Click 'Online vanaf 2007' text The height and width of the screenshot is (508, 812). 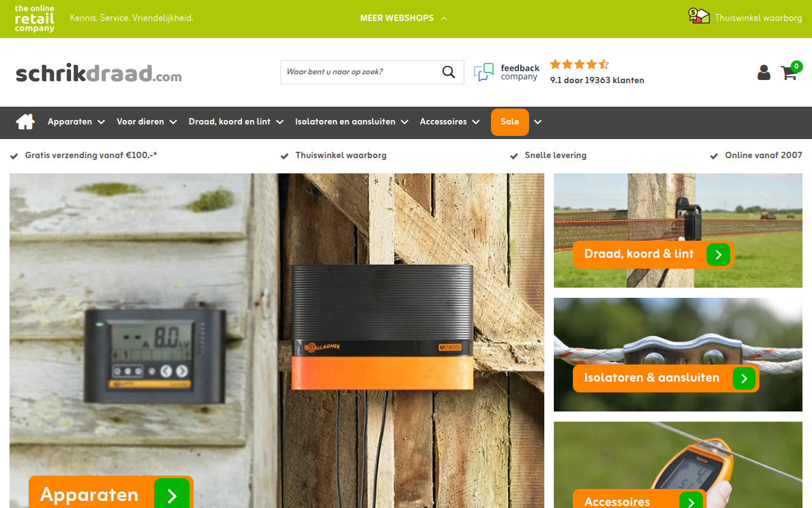click(764, 156)
